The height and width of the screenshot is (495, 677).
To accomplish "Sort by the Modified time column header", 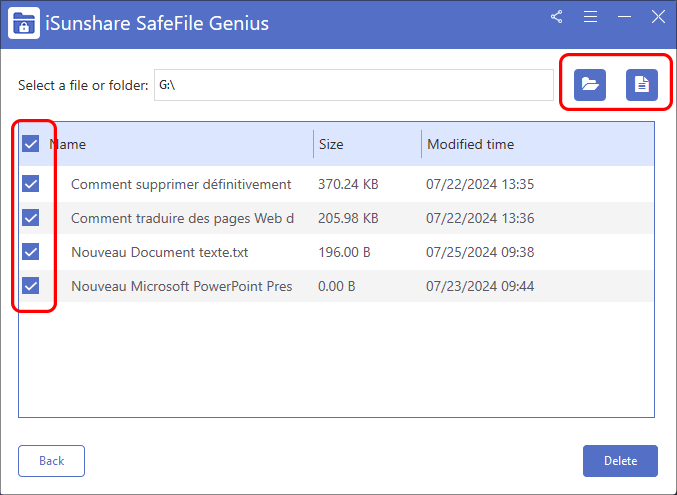I will (471, 144).
